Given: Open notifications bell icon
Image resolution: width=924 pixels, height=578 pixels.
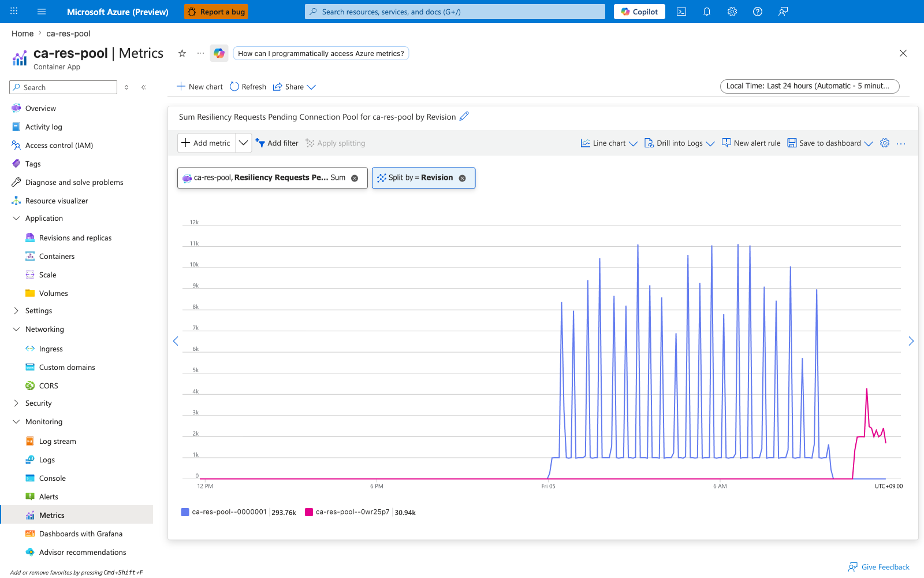Looking at the screenshot, I should [x=707, y=12].
